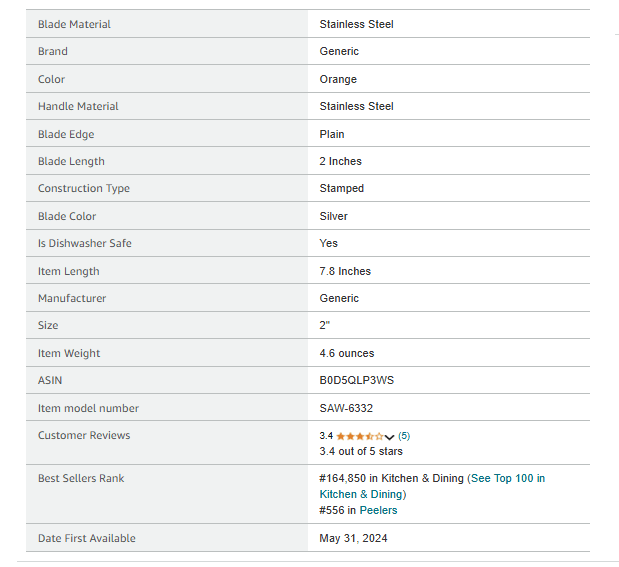This screenshot has height=567, width=619.
Task: Click the 3.4 out of 5 stars text
Action: coord(361,451)
